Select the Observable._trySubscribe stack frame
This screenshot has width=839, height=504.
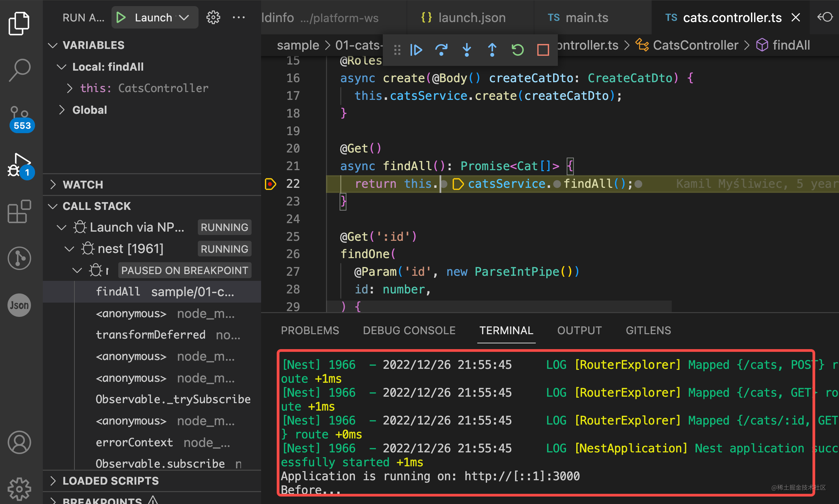click(152, 399)
